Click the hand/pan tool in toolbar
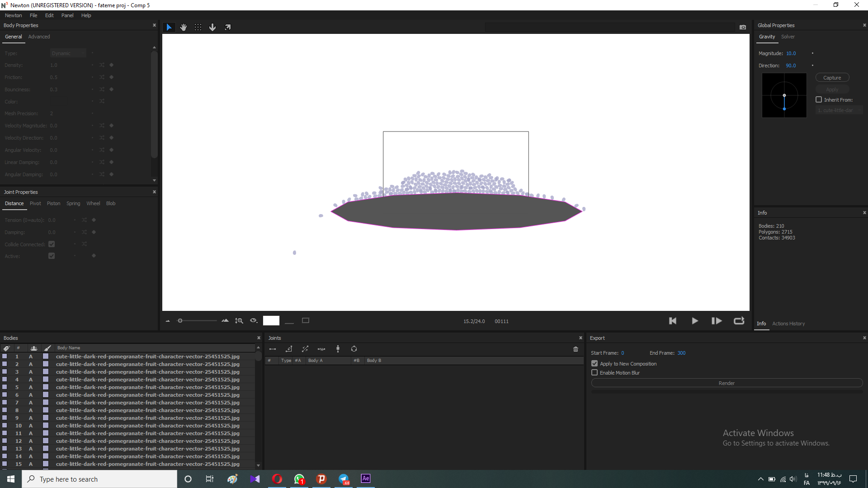The width and height of the screenshot is (868, 488). point(184,27)
